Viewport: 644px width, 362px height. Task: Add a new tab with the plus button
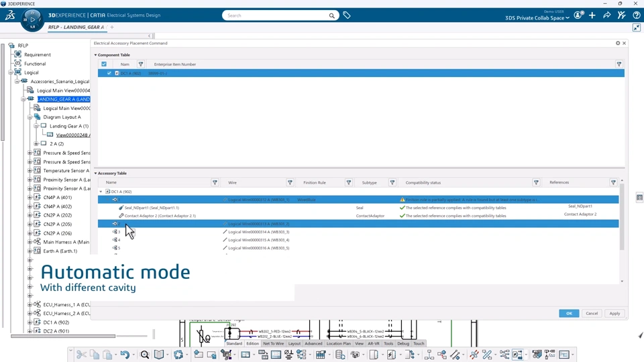112,27
